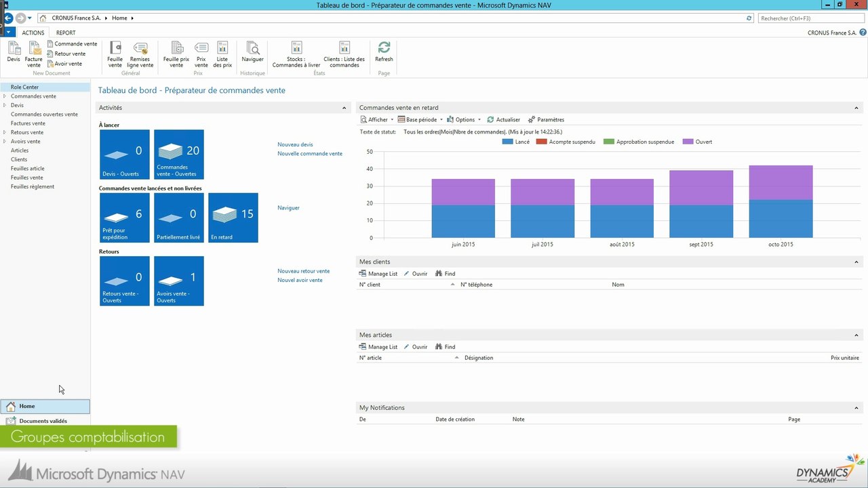The image size is (868, 488).
Task: Open Prix vente
Action: pos(201,54)
